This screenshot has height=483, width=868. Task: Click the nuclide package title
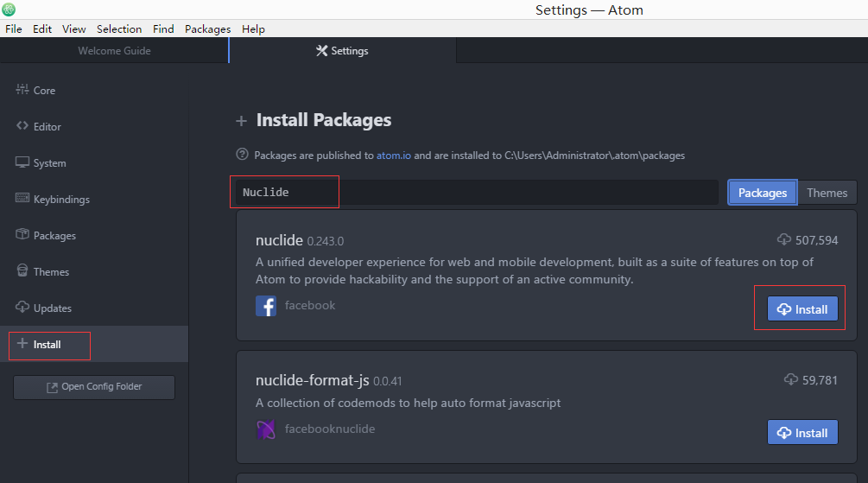(279, 240)
